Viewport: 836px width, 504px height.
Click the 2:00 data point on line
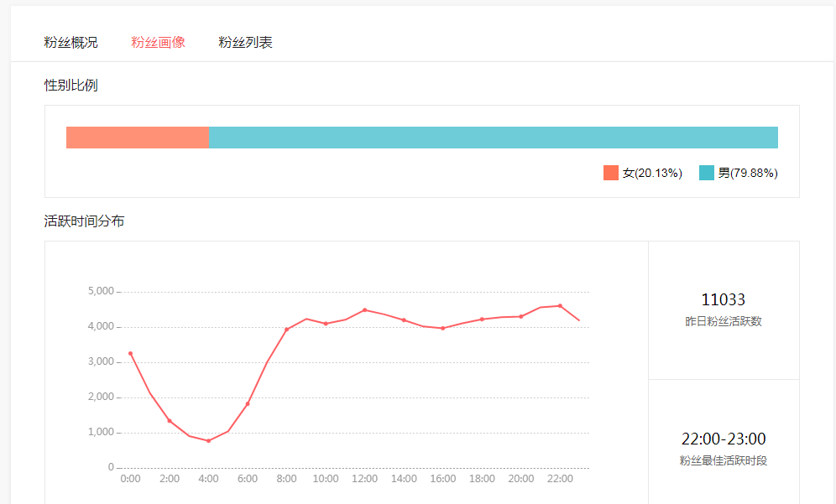tap(170, 421)
